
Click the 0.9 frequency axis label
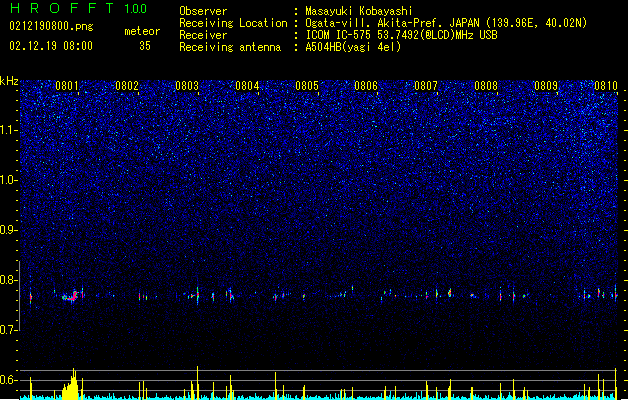(x=8, y=230)
